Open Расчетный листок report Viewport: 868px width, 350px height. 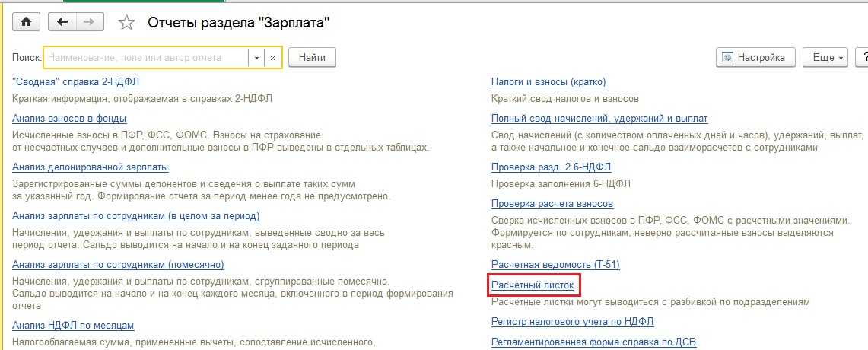(533, 285)
